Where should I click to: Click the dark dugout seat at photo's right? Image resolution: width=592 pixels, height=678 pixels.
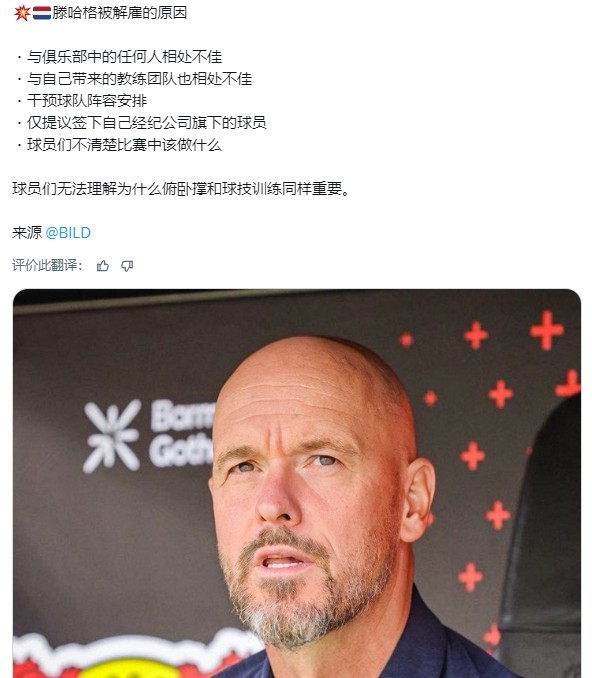[x=543, y=536]
